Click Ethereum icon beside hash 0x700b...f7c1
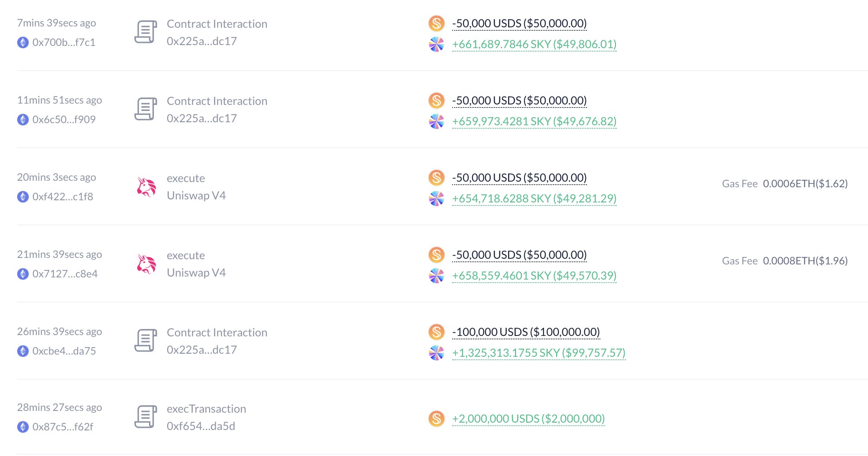Screen dimensions: 868x456 point(23,42)
